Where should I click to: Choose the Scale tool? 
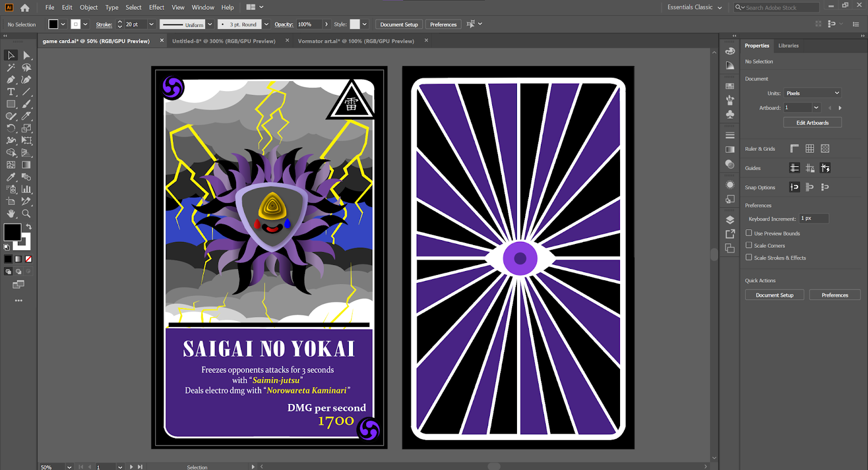tap(27, 128)
